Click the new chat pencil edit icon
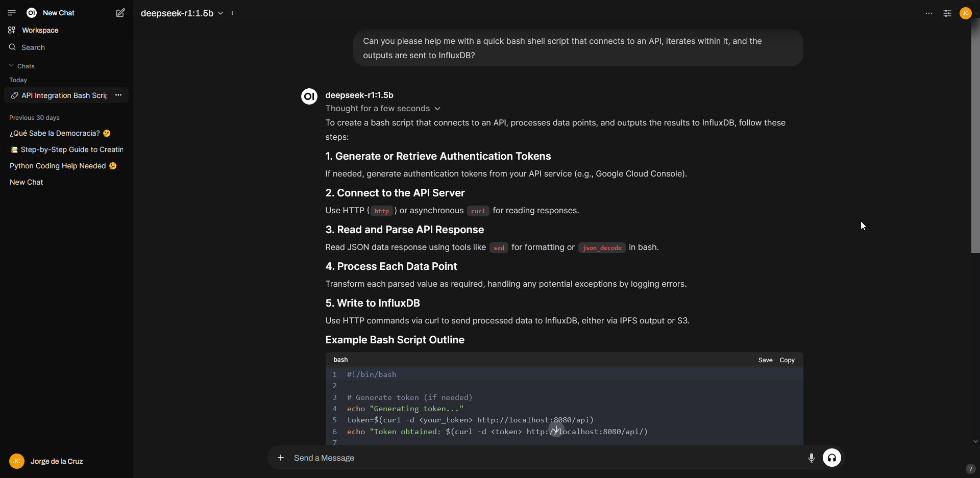 click(120, 13)
